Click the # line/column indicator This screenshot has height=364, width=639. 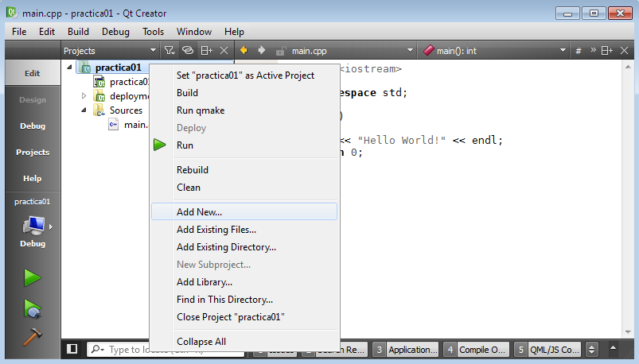point(578,51)
